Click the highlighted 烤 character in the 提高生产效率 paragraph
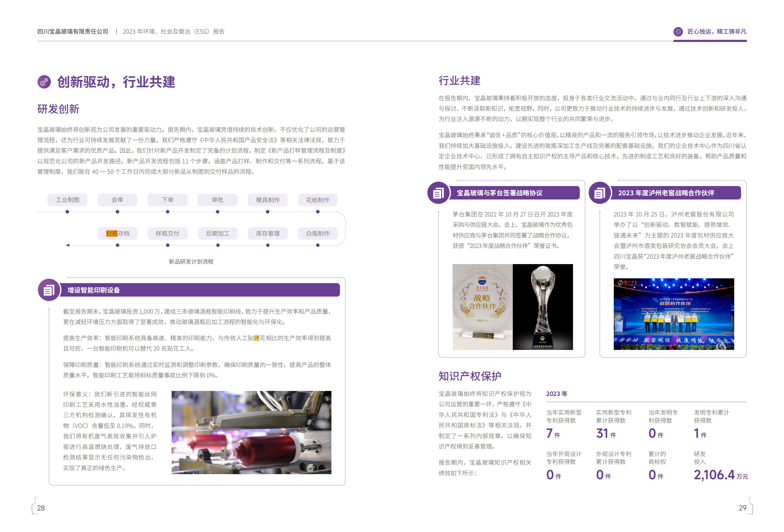This screenshot has height=532, width=784. pyautogui.click(x=256, y=338)
